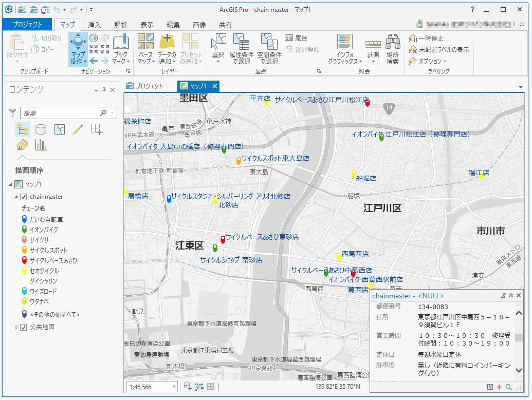Viewport: 532px width, 400px height.
Task: Click new project icon in quick access toolbar
Action: [23, 9]
